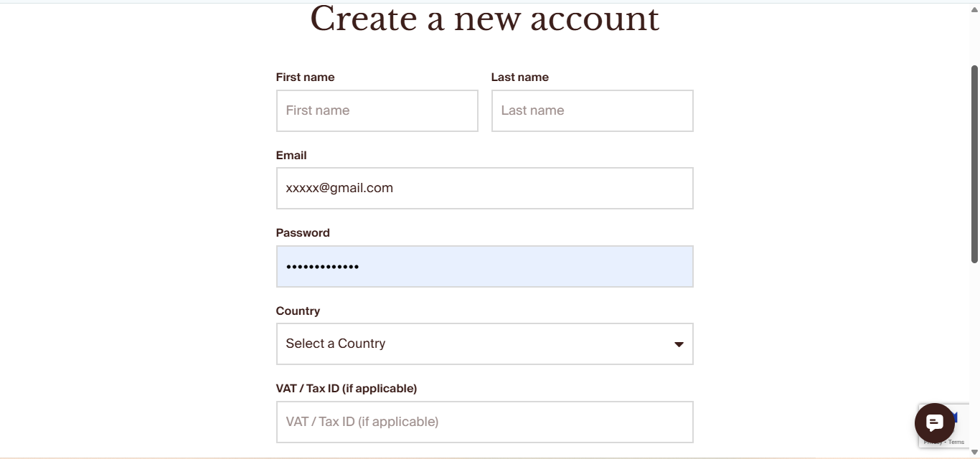Open the live chat bubble icon
This screenshot has width=980, height=459.
pos(934,423)
